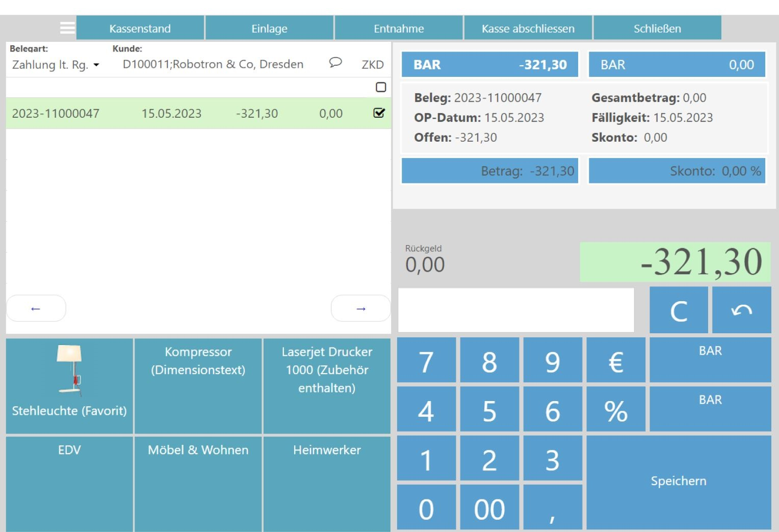Screen dimensions: 779x532
Task: Expand the Belegart dropdown Zahlung lt. Rg.
Action: pyautogui.click(x=56, y=65)
